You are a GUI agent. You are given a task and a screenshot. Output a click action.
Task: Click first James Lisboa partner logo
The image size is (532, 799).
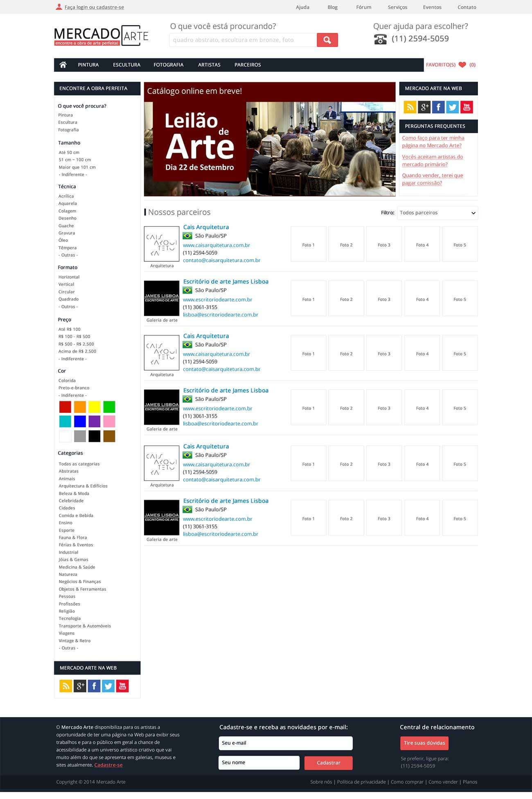(162, 298)
